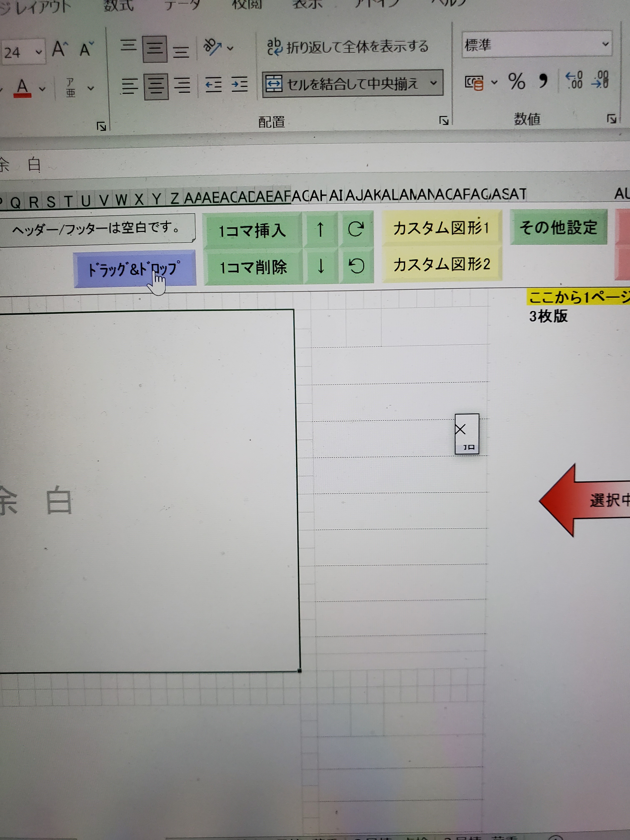The width and height of the screenshot is (630, 840).
Task: Apply percent style format
Action: (516, 82)
